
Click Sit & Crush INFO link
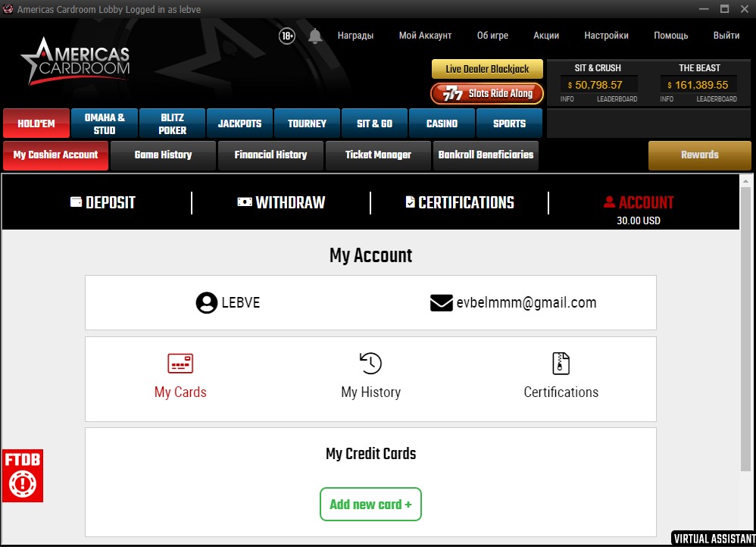tap(567, 99)
